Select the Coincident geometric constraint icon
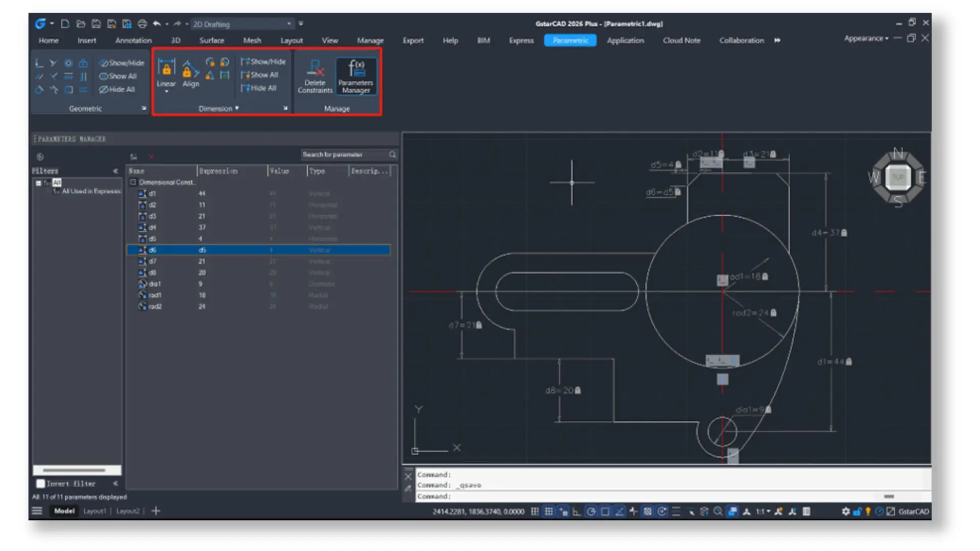The width and height of the screenshot is (980, 551). 39,63
